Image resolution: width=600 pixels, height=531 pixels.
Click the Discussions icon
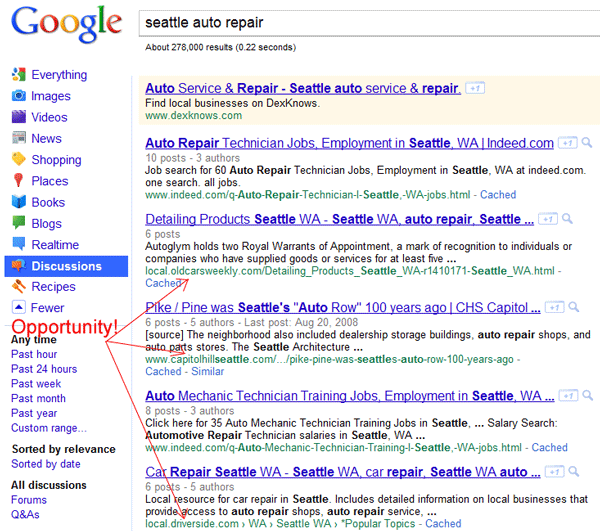pos(19,266)
